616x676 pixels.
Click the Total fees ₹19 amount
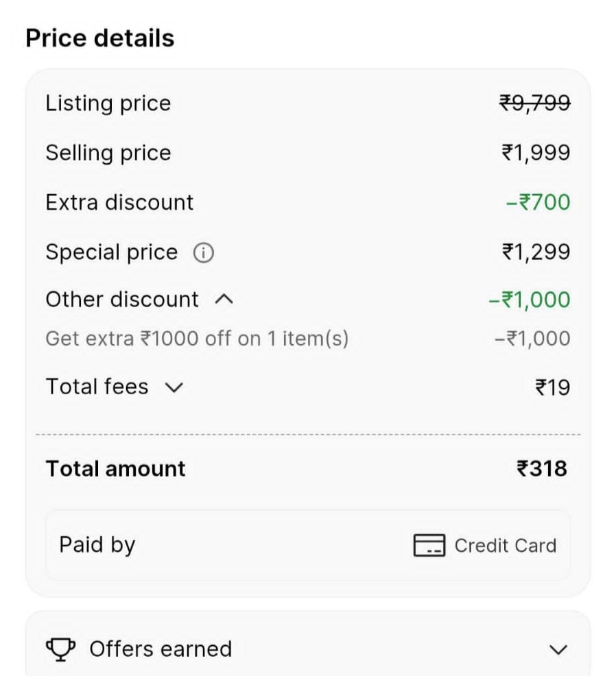tap(552, 387)
